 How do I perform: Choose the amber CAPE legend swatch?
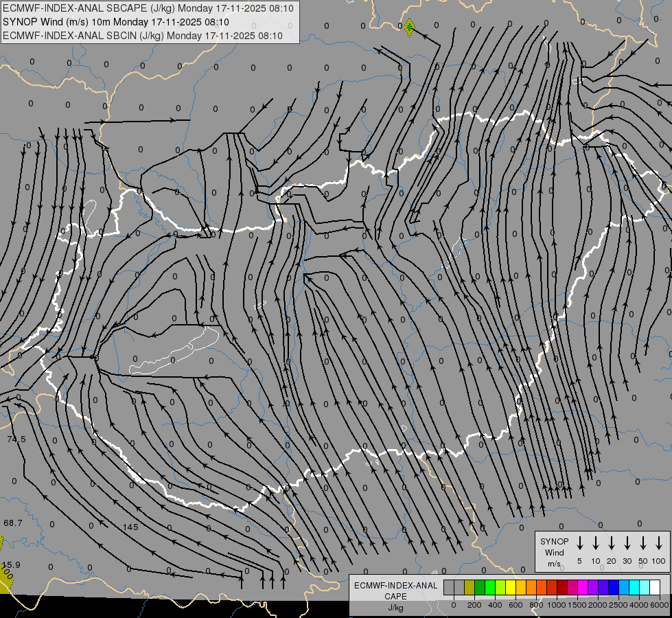(521, 587)
